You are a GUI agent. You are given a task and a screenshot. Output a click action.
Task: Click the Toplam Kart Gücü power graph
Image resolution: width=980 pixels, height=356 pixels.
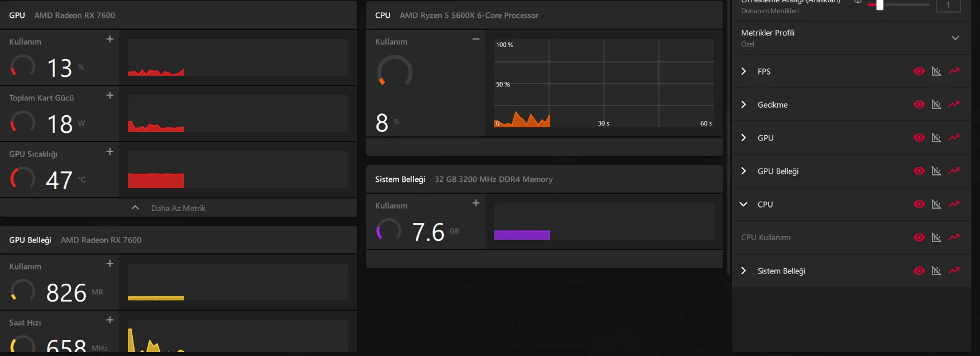click(238, 114)
